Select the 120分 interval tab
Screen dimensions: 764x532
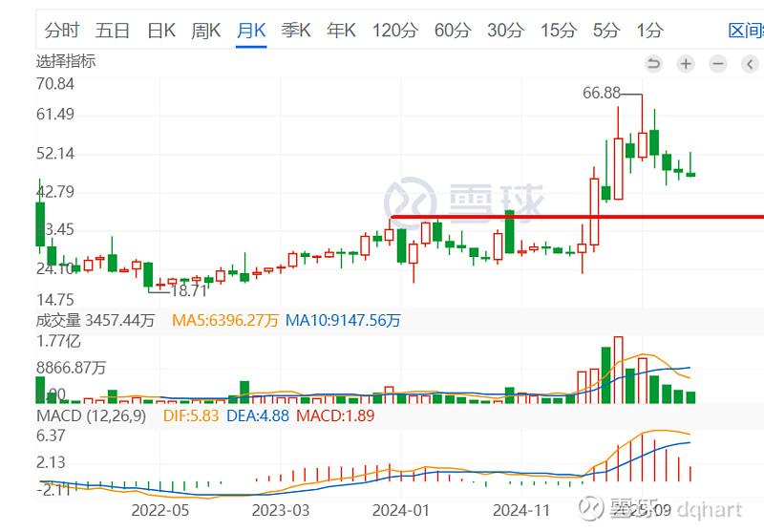point(395,31)
